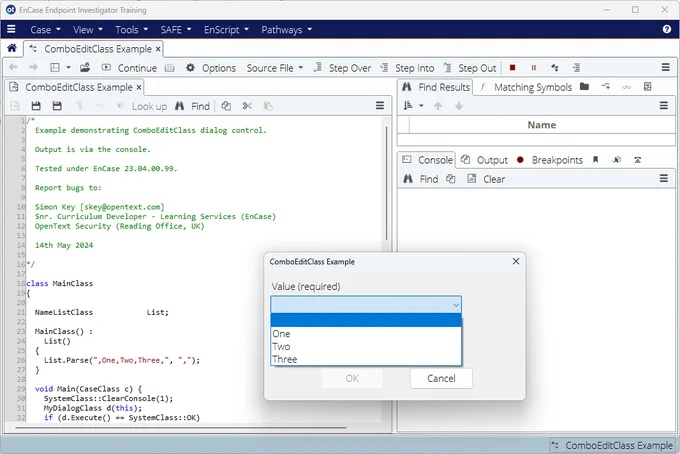Click the editor horizontal scrollbar
The height and width of the screenshot is (454, 680).
click(181, 428)
